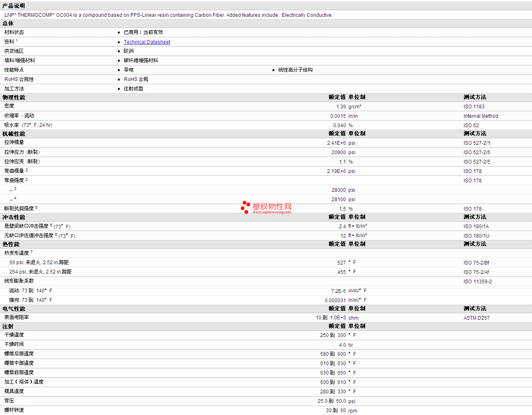Screen dimensions: 532x415
Task: Select the density value 1.39
Action: click(x=341, y=107)
